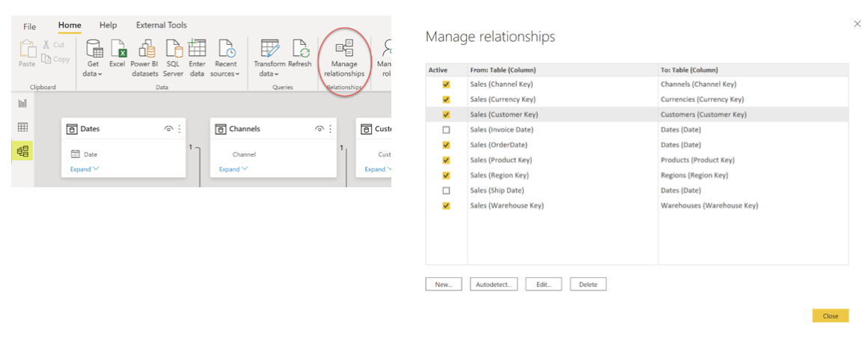This screenshot has width=868, height=340.
Task: Toggle visibility eye on Dates table
Action: (x=168, y=129)
